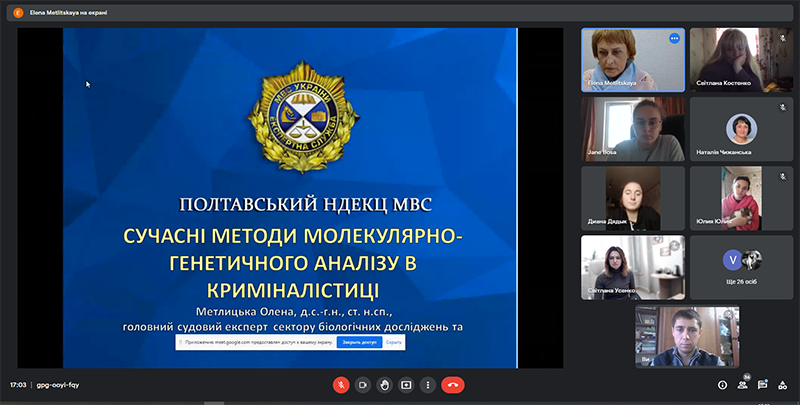The height and width of the screenshot is (405, 800).
Task: Open the 'Ще 26 осіб' overflow tile
Action: (741, 267)
